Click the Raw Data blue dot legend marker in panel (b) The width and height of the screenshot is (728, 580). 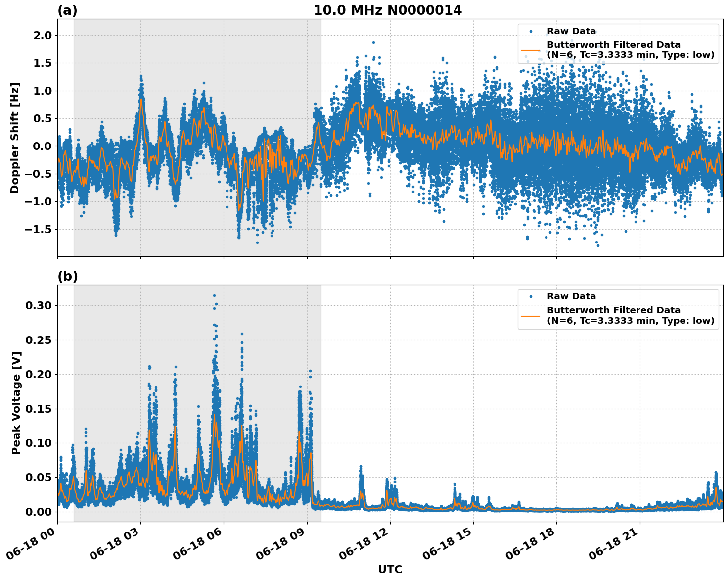[531, 296]
